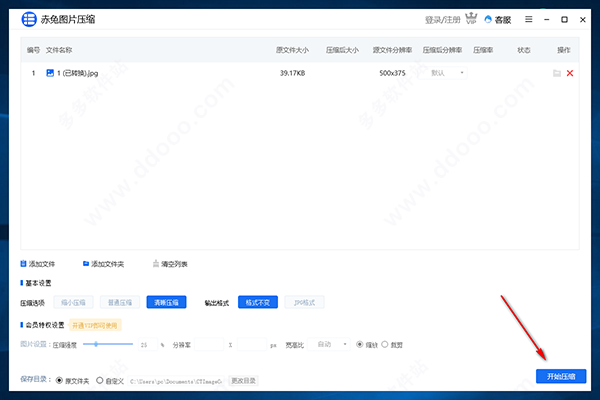Click the 操作 column header
600x400 pixels.
click(x=564, y=50)
